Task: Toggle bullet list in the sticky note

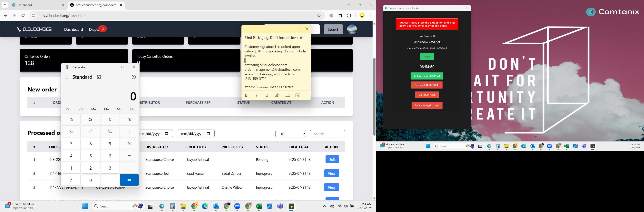Action: [288, 95]
